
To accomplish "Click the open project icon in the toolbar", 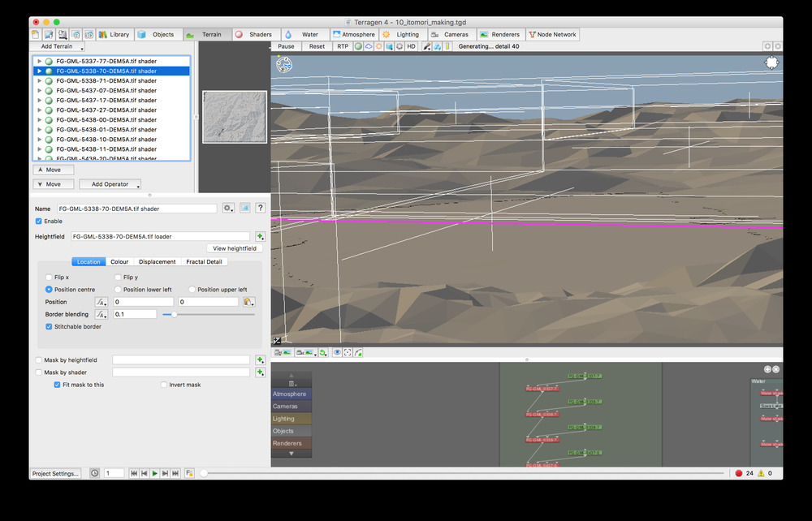I will 49,35.
